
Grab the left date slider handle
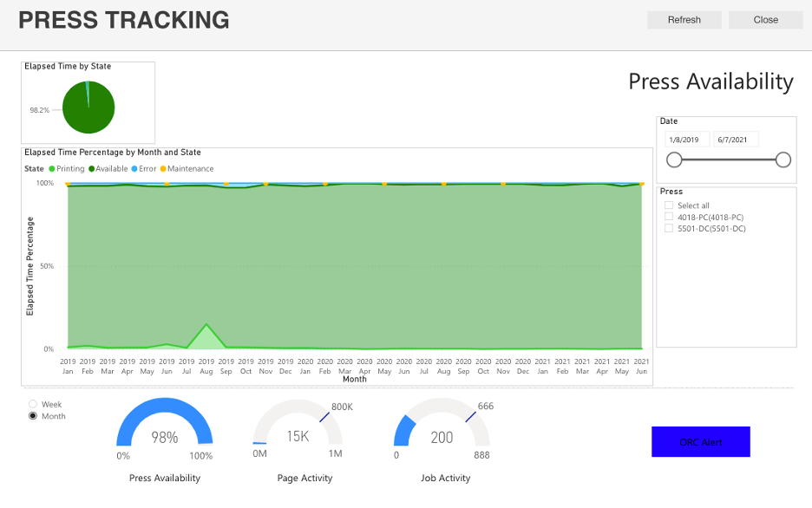[x=674, y=160]
